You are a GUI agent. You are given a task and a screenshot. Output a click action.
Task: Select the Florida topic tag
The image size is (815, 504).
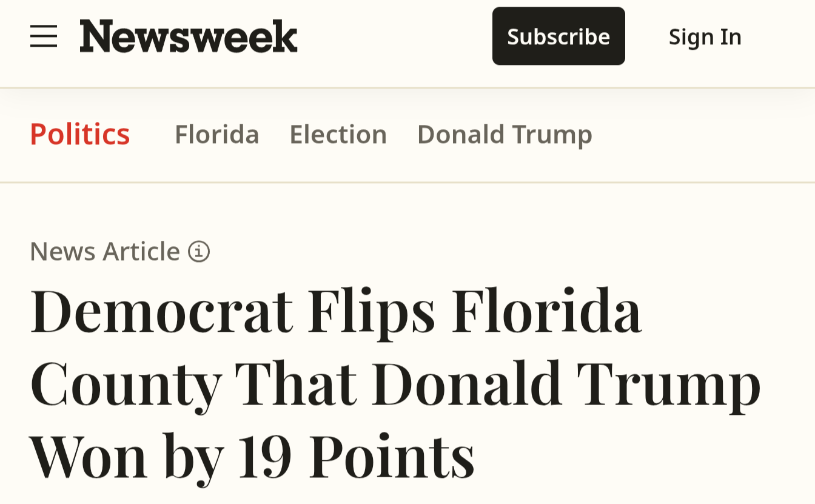coord(216,134)
